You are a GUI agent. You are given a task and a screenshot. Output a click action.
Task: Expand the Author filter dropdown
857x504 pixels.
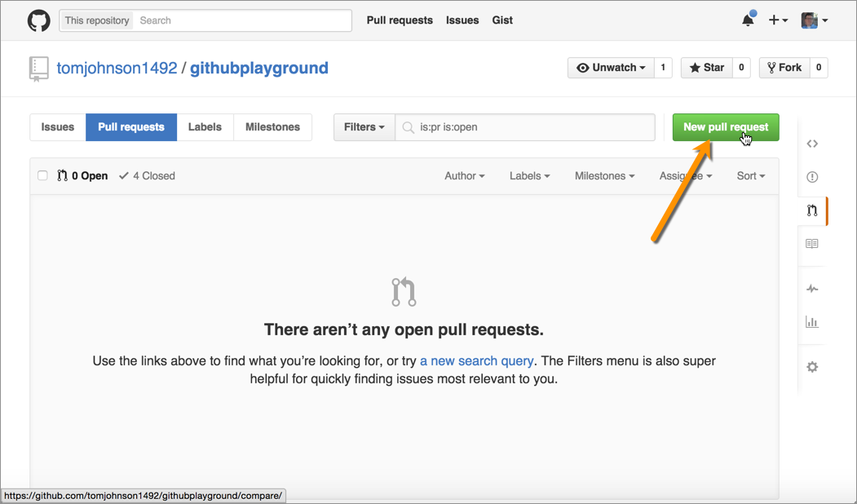pyautogui.click(x=465, y=176)
